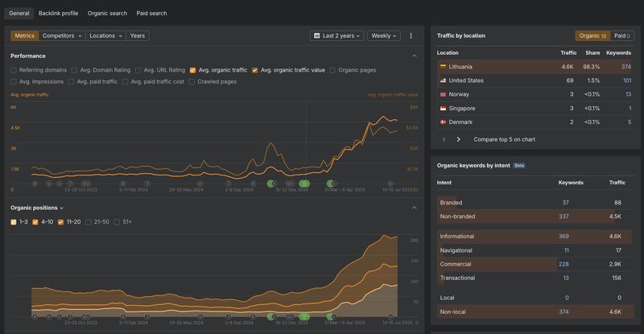Switch to the Backlink profile tab

pos(58,13)
